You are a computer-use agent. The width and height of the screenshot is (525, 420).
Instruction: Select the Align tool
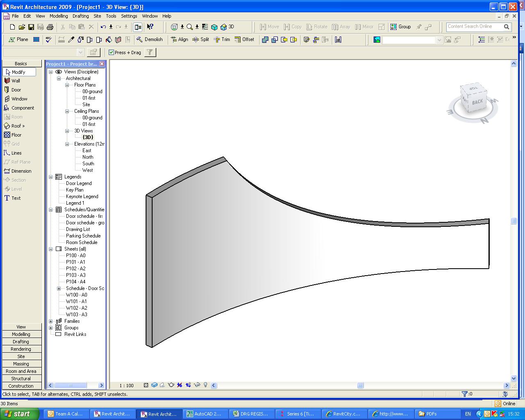coord(179,39)
